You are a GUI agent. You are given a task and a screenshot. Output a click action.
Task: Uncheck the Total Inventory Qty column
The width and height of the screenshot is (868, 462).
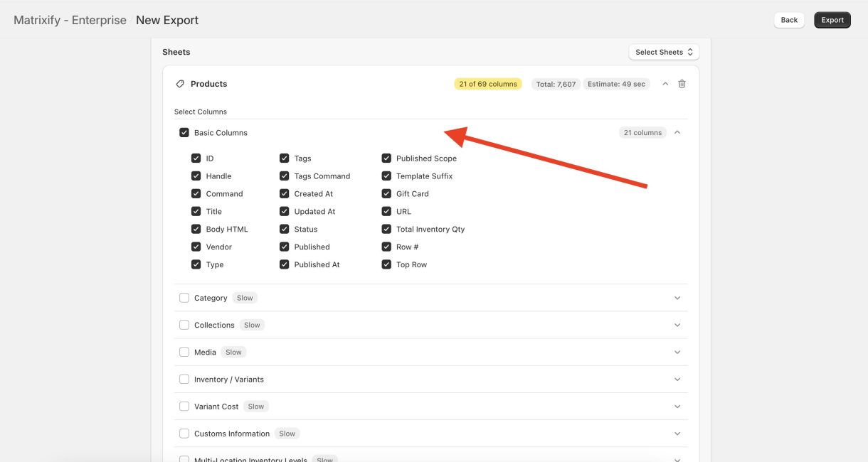tap(386, 228)
